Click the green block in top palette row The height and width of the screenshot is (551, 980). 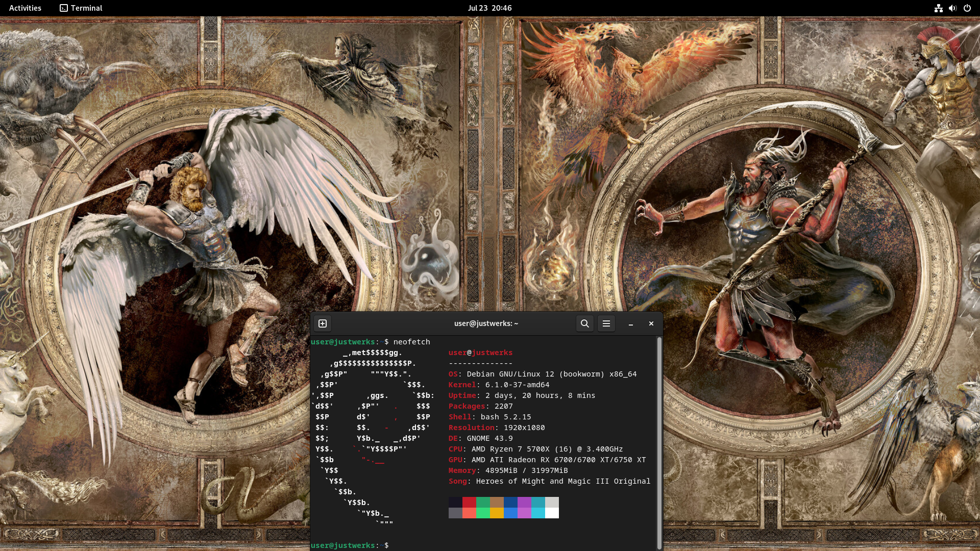coord(483,502)
